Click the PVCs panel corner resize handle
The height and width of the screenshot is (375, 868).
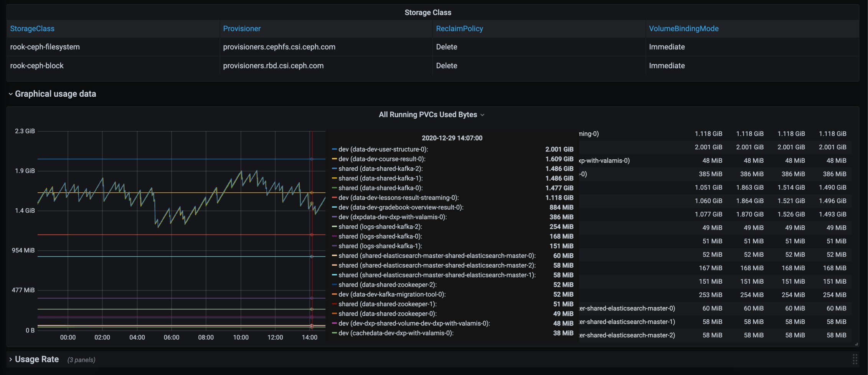856,344
